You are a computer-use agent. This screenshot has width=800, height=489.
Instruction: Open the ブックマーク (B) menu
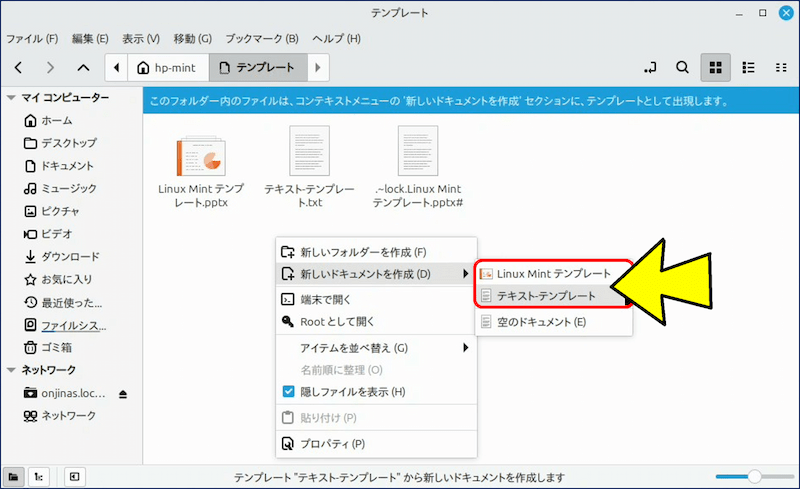(x=262, y=39)
